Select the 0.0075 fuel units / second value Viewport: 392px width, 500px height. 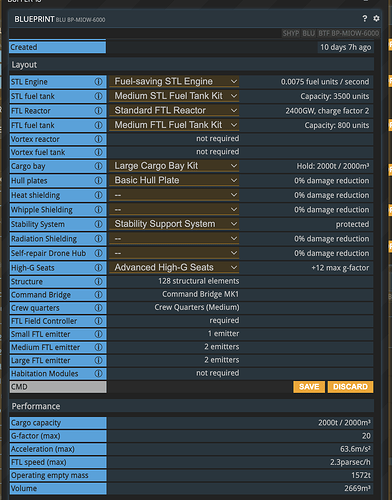tap(325, 82)
